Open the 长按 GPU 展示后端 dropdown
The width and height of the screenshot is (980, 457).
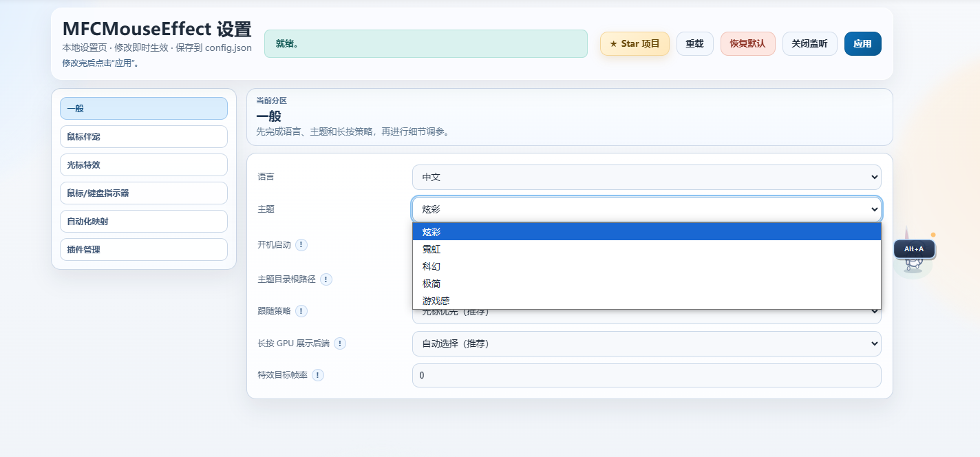point(646,343)
